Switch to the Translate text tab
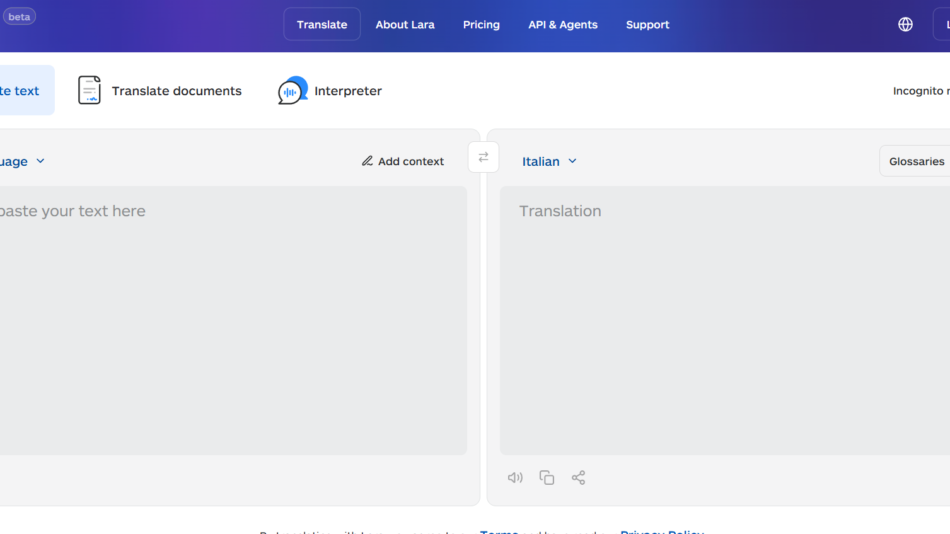The image size is (950, 534). tap(20, 91)
